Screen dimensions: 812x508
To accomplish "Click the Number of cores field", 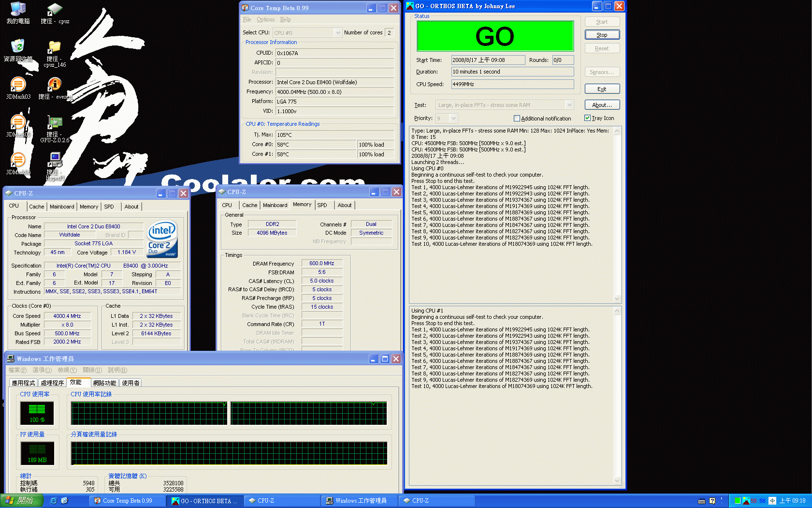I will [x=389, y=33].
